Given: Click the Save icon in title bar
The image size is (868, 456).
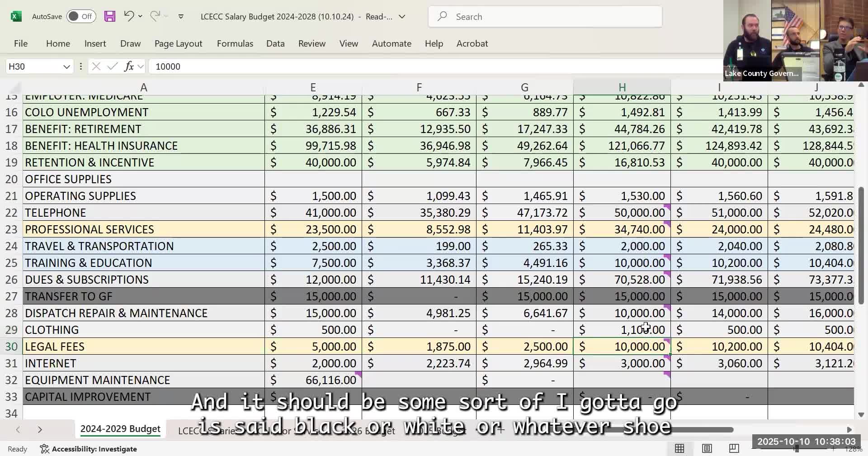Looking at the screenshot, I should 109,17.
